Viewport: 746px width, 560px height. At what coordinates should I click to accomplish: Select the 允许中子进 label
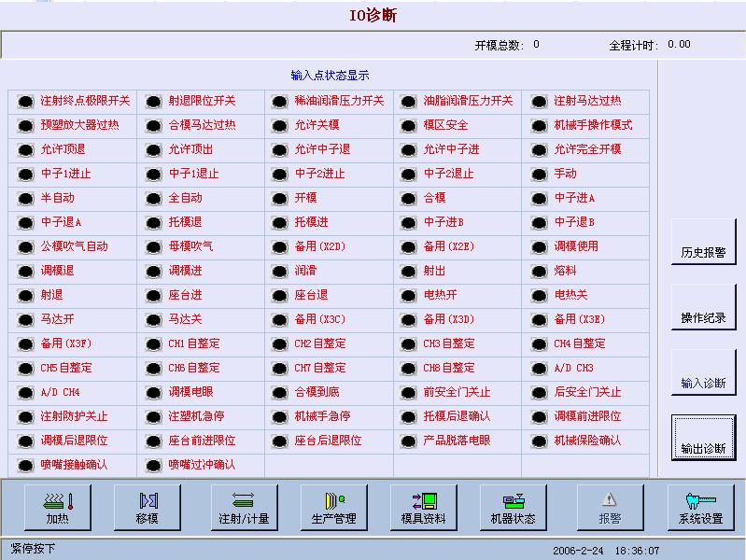coord(452,149)
